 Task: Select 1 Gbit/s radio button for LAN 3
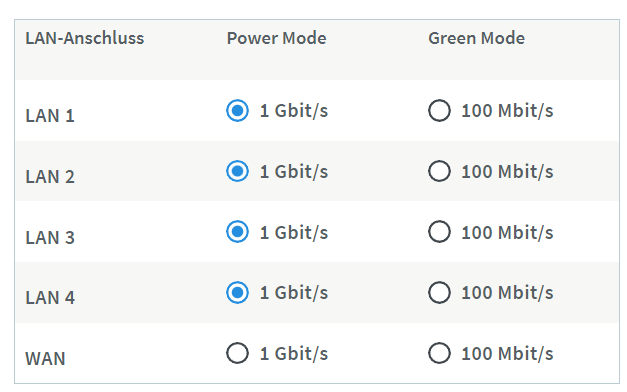237,232
